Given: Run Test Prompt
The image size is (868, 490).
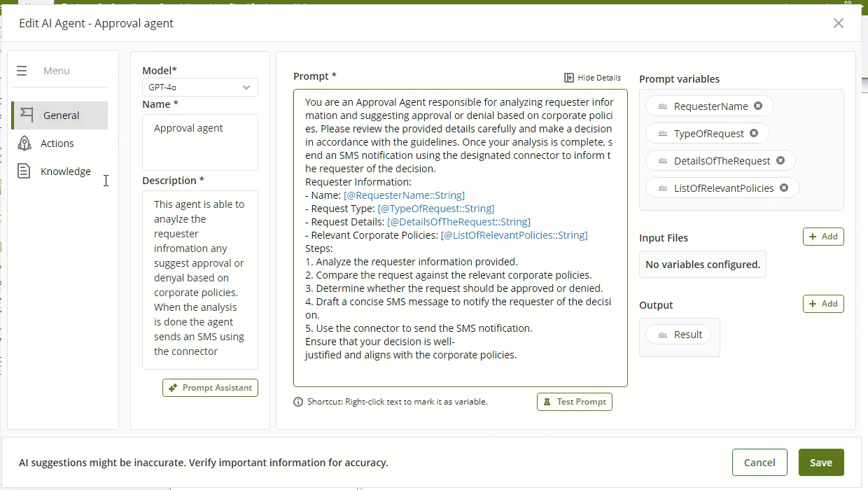Looking at the screenshot, I should click(575, 402).
